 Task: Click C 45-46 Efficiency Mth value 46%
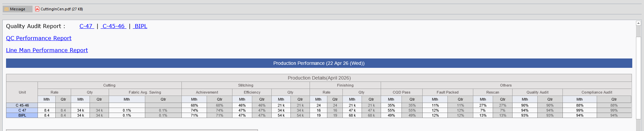(242, 105)
